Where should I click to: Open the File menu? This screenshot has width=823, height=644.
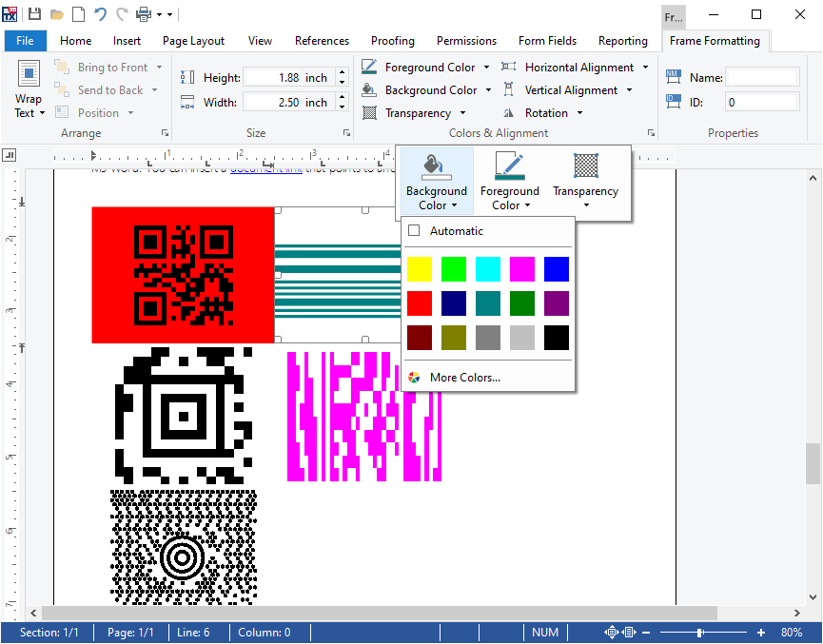coord(25,41)
